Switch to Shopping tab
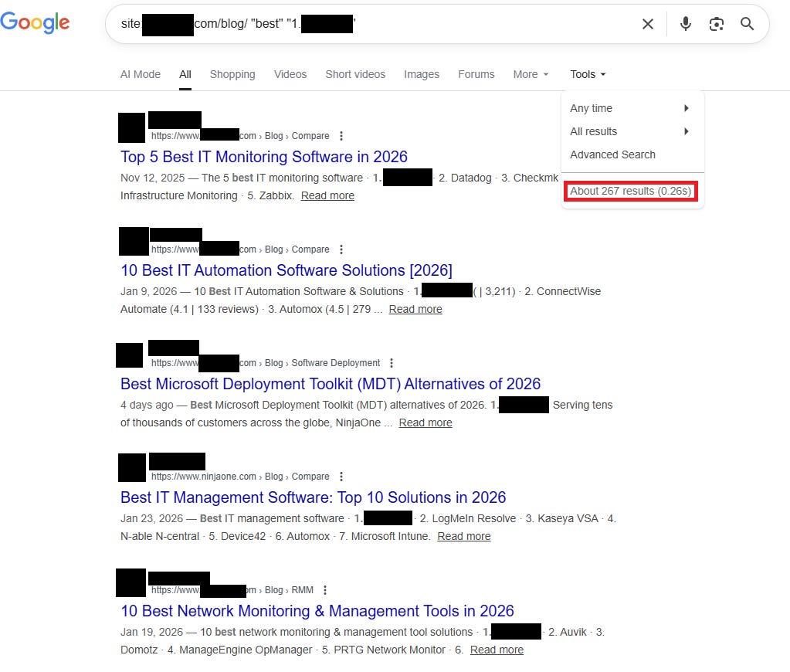 pos(232,75)
